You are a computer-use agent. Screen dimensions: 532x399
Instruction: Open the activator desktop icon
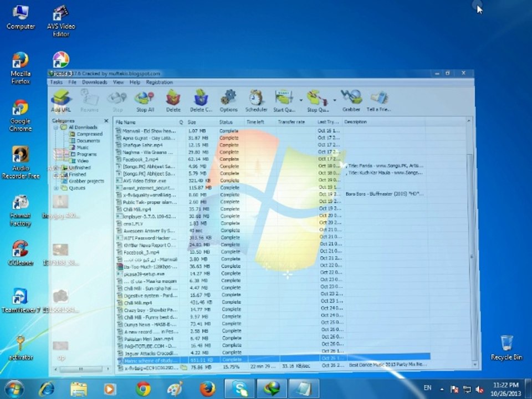pyautogui.click(x=21, y=348)
